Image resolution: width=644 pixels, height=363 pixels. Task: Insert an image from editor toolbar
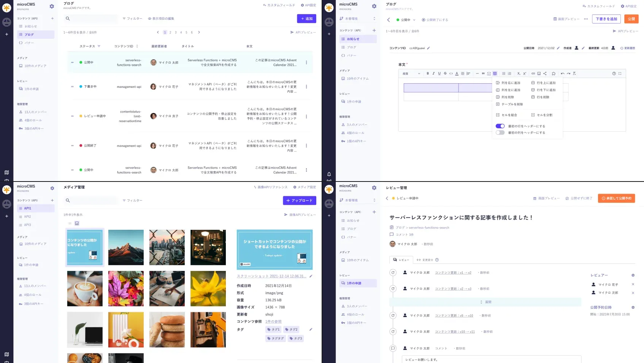(x=539, y=73)
